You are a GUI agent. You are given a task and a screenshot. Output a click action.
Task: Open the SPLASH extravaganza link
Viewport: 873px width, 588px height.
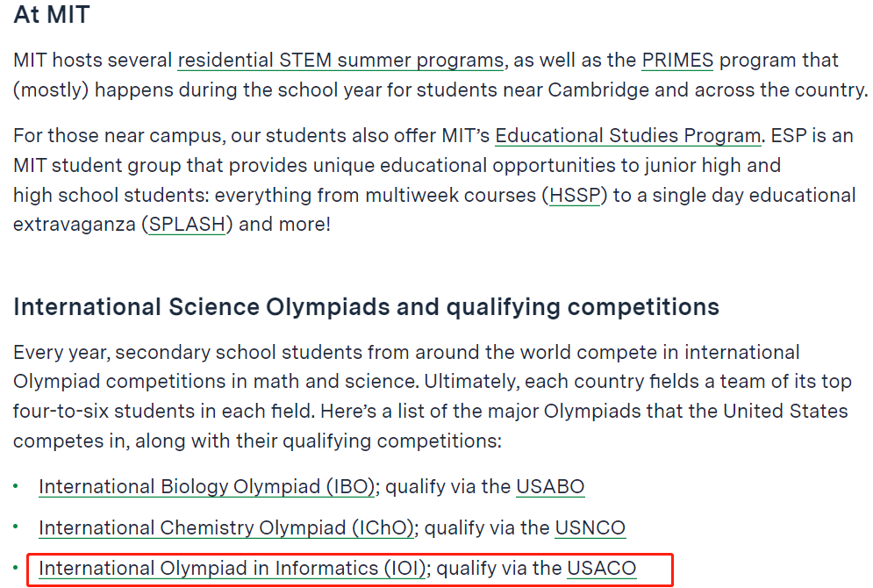[x=187, y=225]
